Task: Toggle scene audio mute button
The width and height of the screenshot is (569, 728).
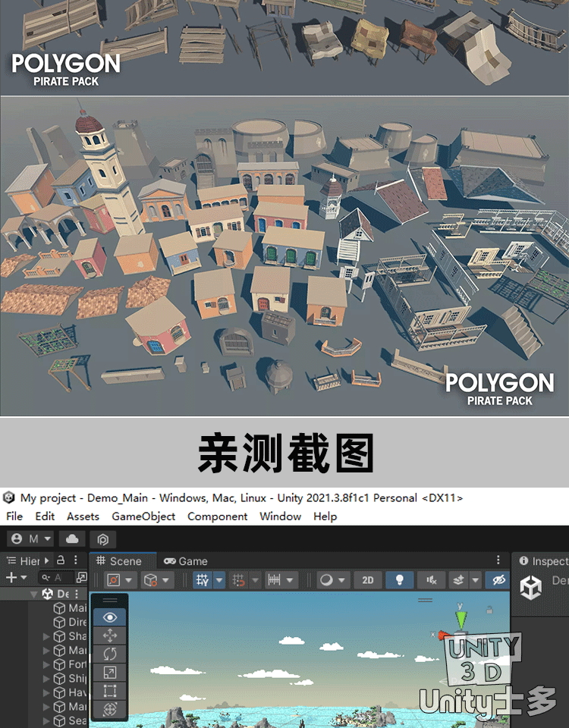Action: (x=432, y=580)
